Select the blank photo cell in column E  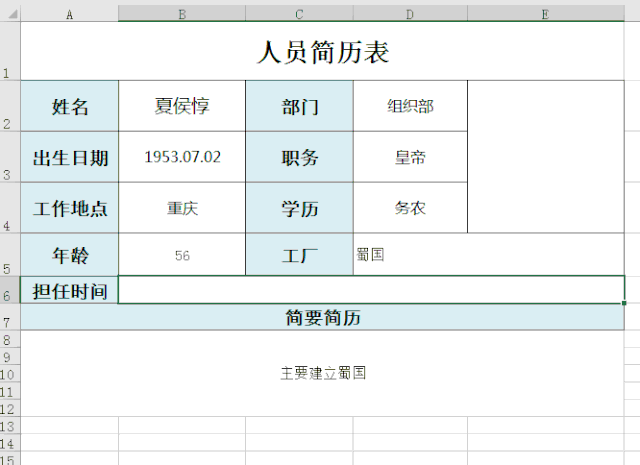pos(546,157)
